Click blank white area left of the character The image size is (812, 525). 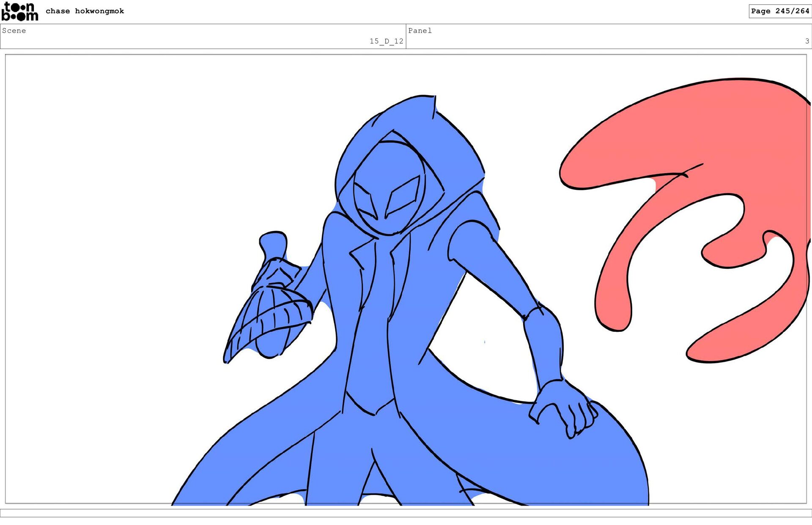pyautogui.click(x=106, y=254)
